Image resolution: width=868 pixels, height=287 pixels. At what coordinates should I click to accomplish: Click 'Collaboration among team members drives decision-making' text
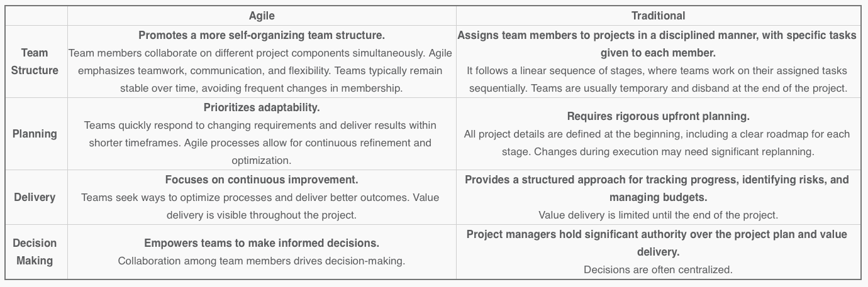[262, 261]
